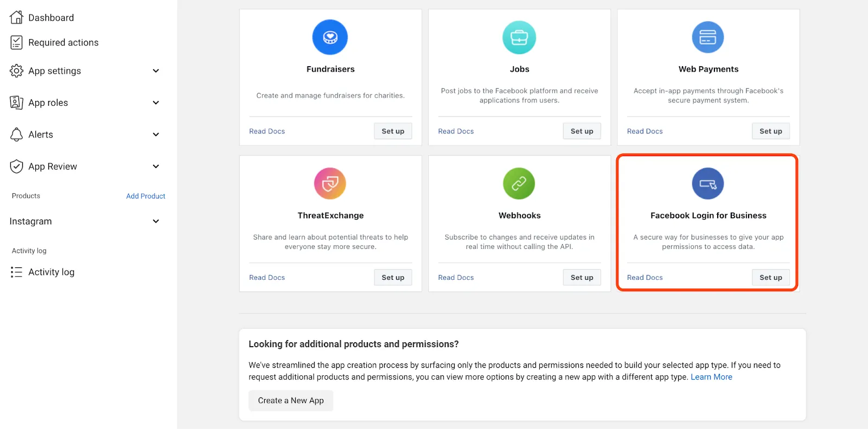The width and height of the screenshot is (868, 429).
Task: Click the 'Looking for additional products' heading
Action: (x=354, y=344)
